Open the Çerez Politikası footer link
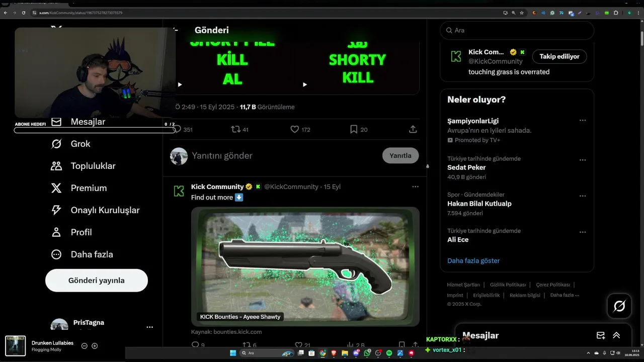 click(x=553, y=285)
